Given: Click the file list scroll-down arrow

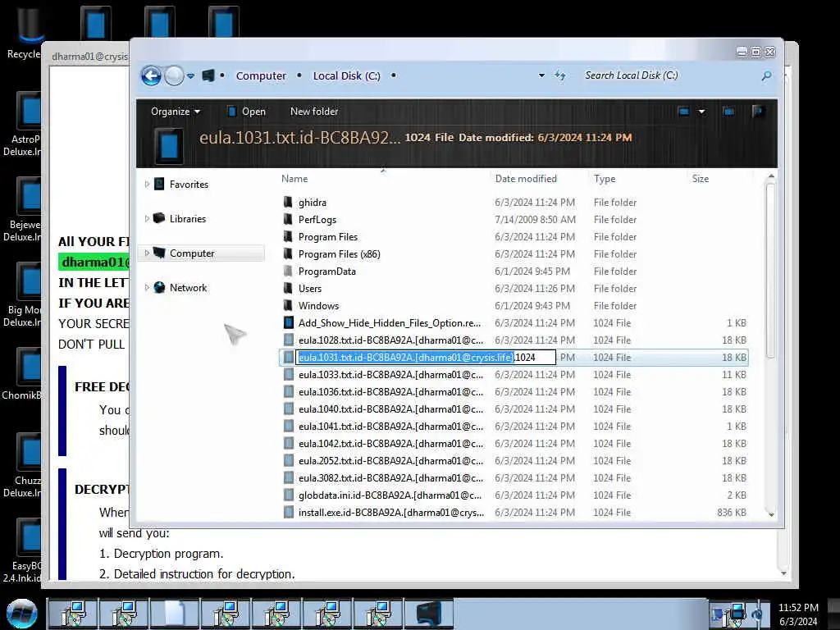Looking at the screenshot, I should pyautogui.click(x=771, y=514).
